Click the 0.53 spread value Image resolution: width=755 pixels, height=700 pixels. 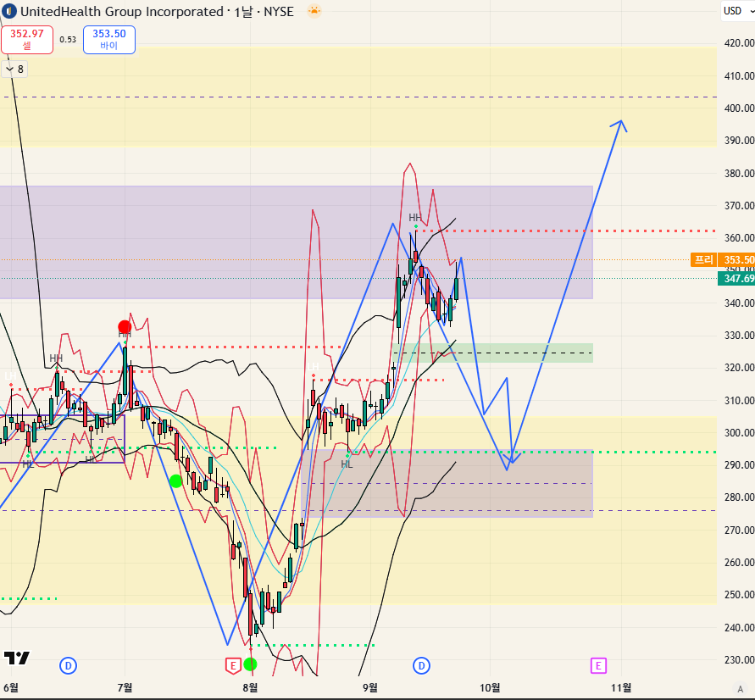coord(68,40)
